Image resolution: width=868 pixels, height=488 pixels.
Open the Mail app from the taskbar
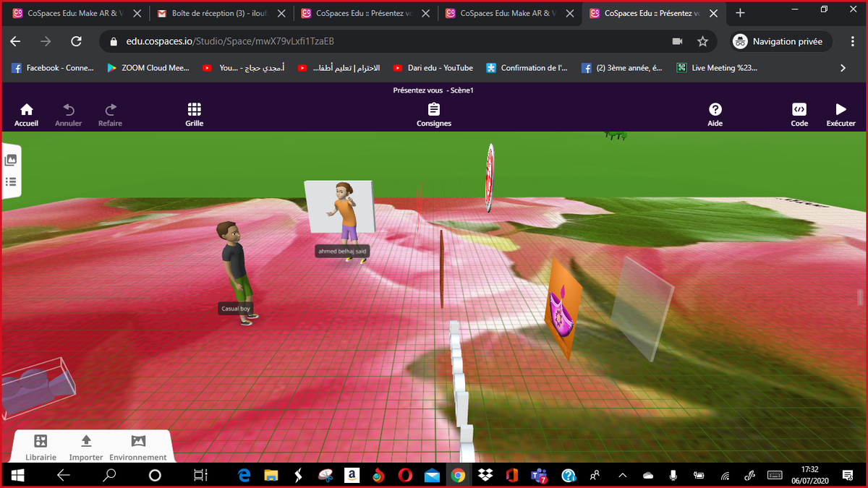pyautogui.click(x=432, y=475)
